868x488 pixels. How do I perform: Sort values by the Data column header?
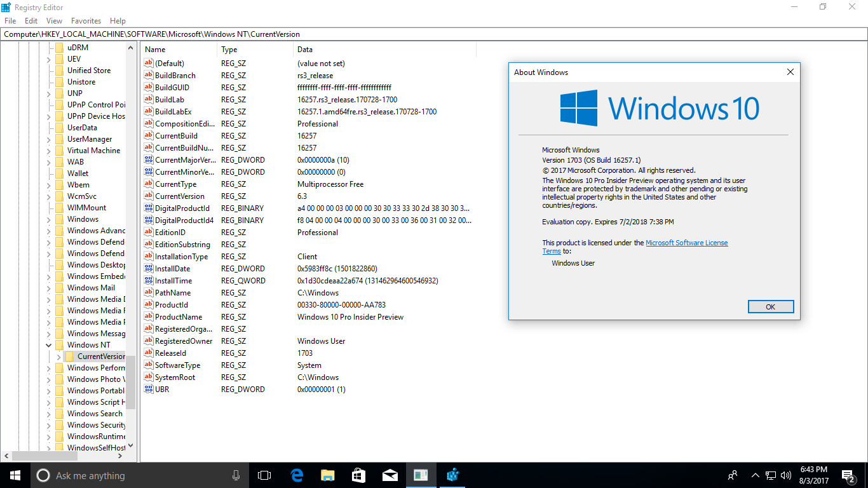coord(384,50)
